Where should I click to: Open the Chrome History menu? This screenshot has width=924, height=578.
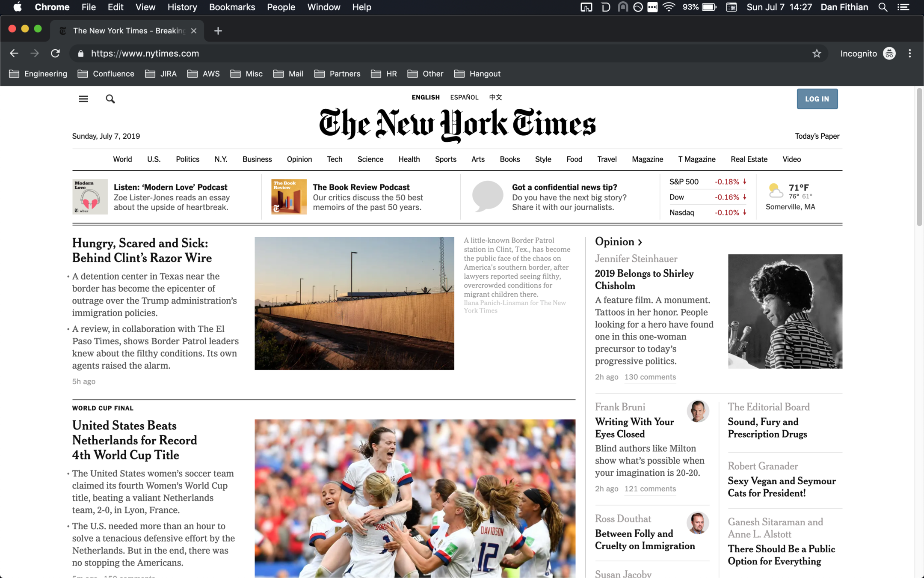point(182,7)
